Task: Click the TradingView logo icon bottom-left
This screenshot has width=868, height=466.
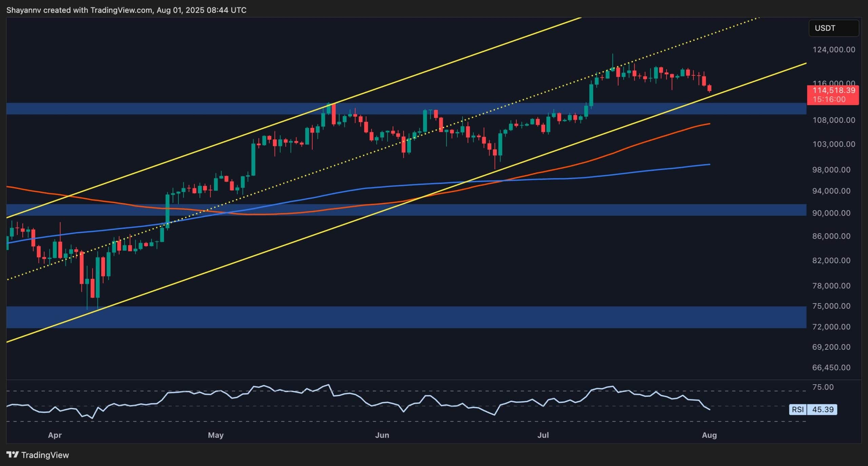Action: click(x=13, y=455)
